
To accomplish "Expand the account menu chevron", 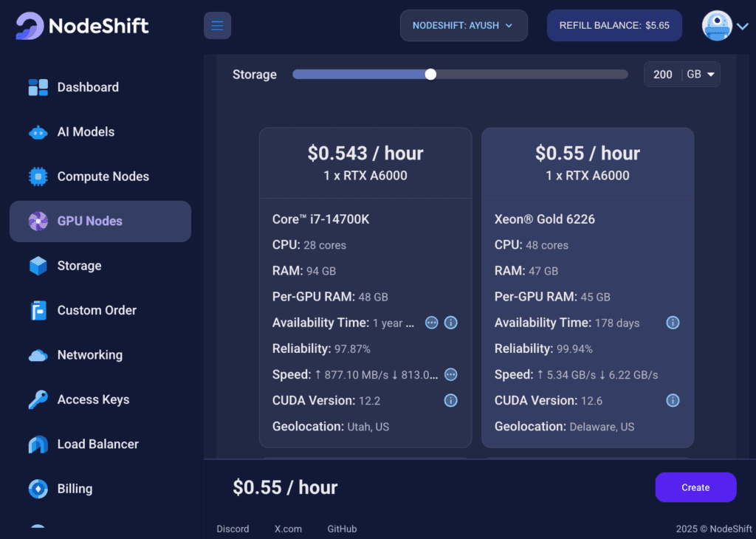I will pos(743,26).
